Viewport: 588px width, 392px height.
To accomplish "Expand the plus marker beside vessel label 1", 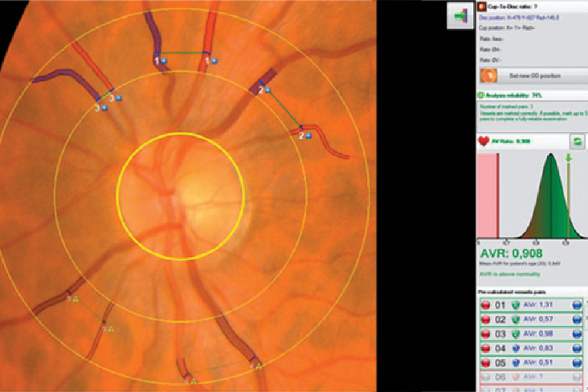I will (x=163, y=59).
